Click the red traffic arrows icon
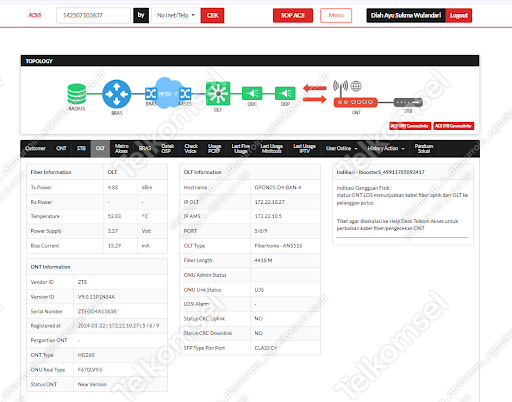The width and height of the screenshot is (512, 402). tap(315, 94)
